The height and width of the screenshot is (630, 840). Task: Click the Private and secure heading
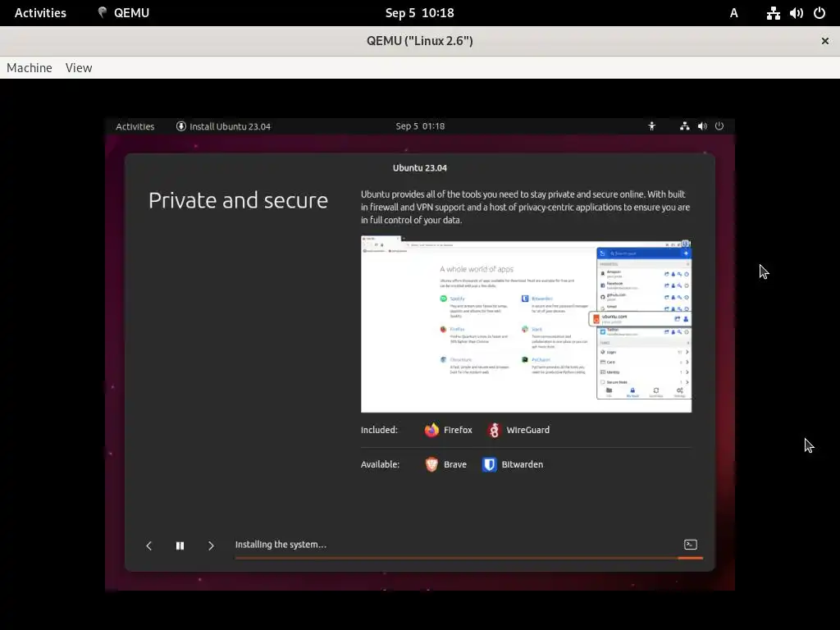(238, 200)
